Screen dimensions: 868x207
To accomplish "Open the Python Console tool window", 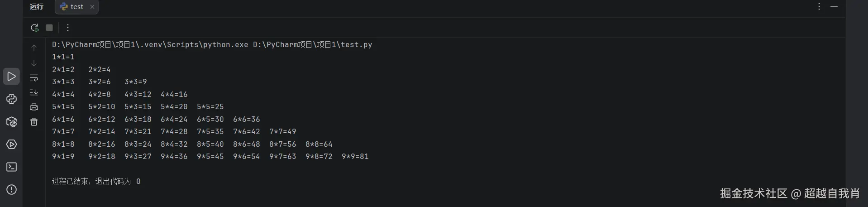I will pos(12,99).
